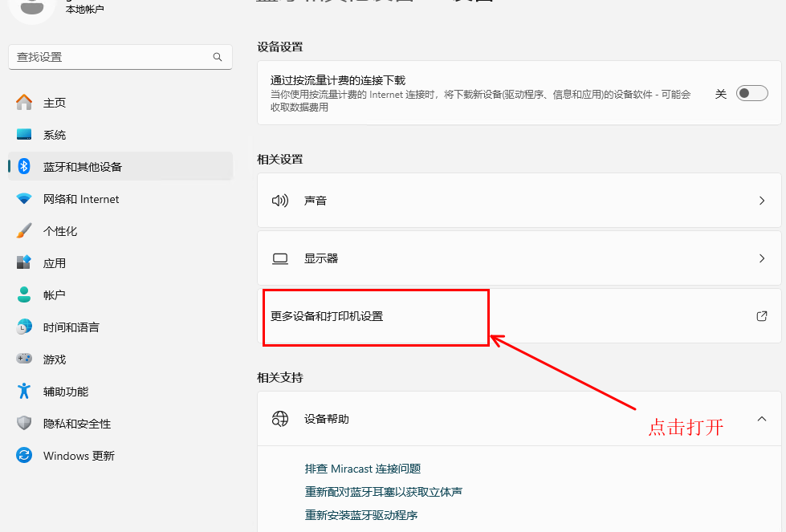Image resolution: width=786 pixels, height=532 pixels.
Task: Select Time & language (时间和语言) menu item
Action: tap(71, 327)
